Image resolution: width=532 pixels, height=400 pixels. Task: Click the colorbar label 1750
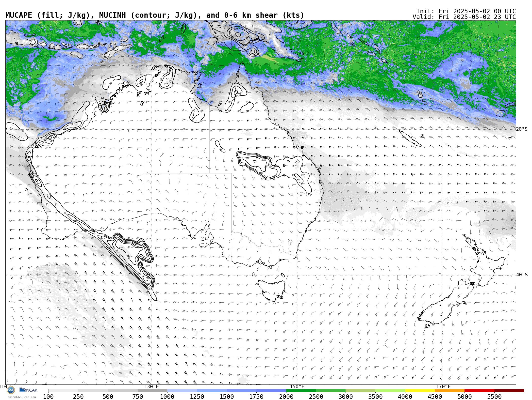(256, 397)
